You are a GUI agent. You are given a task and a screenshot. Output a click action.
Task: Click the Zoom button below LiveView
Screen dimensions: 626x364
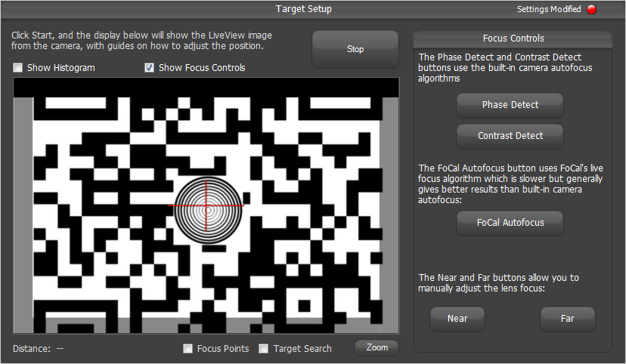pyautogui.click(x=377, y=347)
